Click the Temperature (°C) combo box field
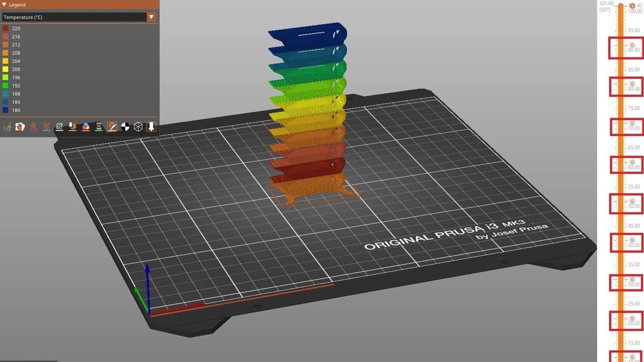Viewport: 644px width, 362px height. [x=74, y=17]
